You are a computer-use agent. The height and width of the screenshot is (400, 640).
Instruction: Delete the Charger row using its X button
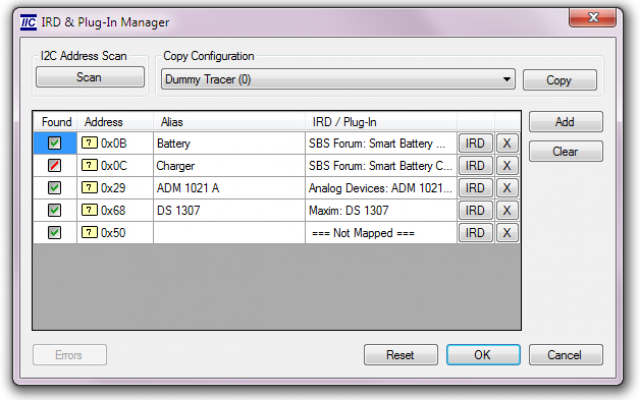(x=507, y=165)
